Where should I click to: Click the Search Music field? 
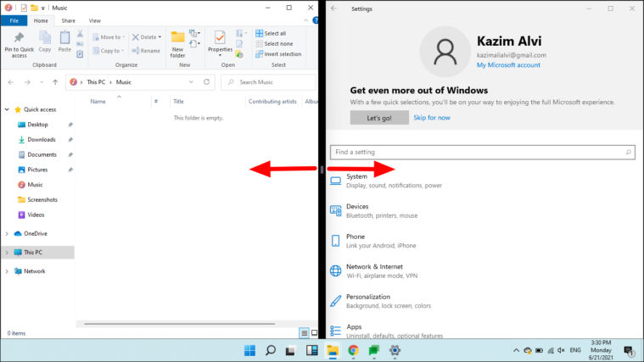coord(268,82)
